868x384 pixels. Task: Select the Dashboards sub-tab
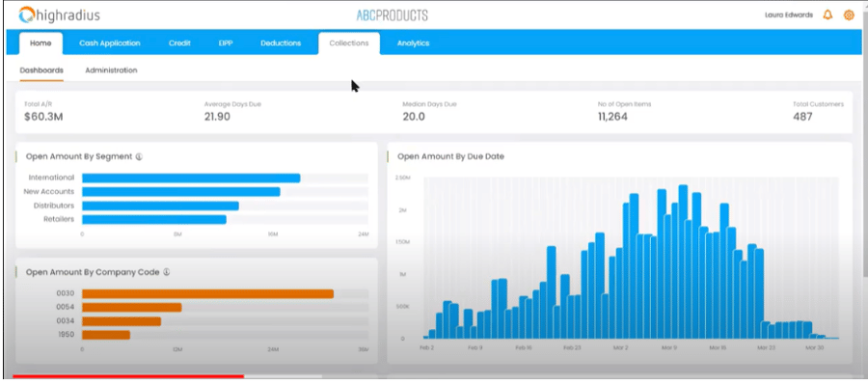[41, 70]
